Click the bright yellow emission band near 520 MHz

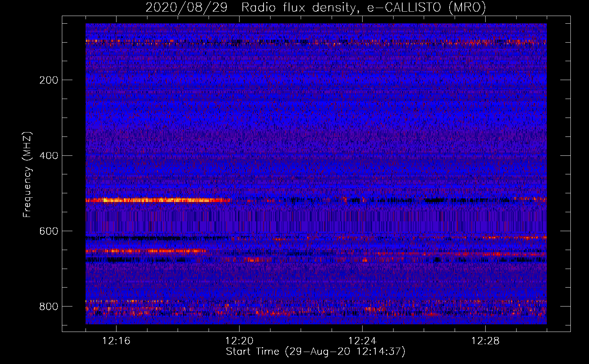pos(158,200)
